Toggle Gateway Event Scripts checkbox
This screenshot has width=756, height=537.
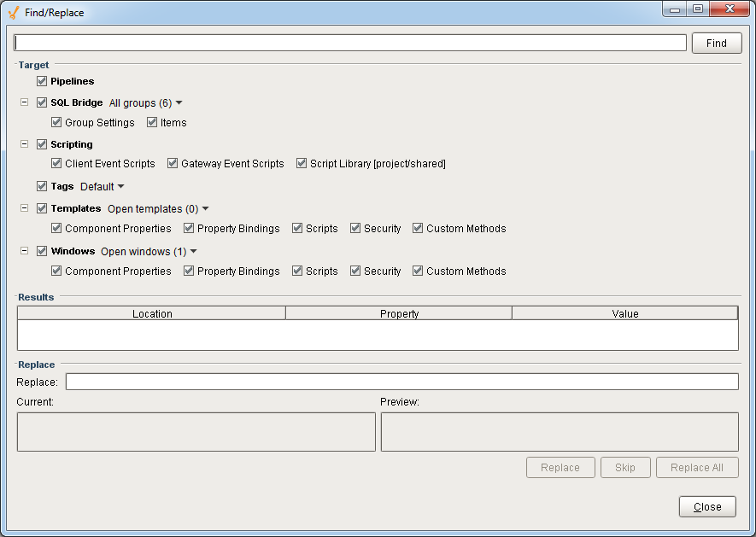point(173,163)
